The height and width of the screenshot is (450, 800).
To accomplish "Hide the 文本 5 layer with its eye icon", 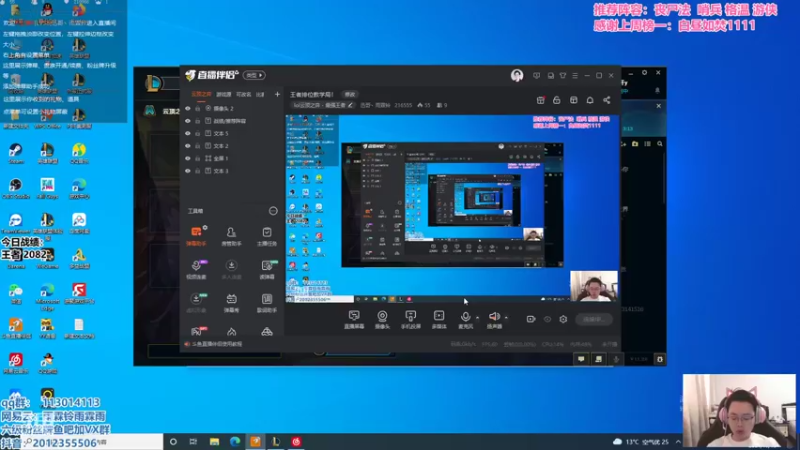I will [x=188, y=134].
